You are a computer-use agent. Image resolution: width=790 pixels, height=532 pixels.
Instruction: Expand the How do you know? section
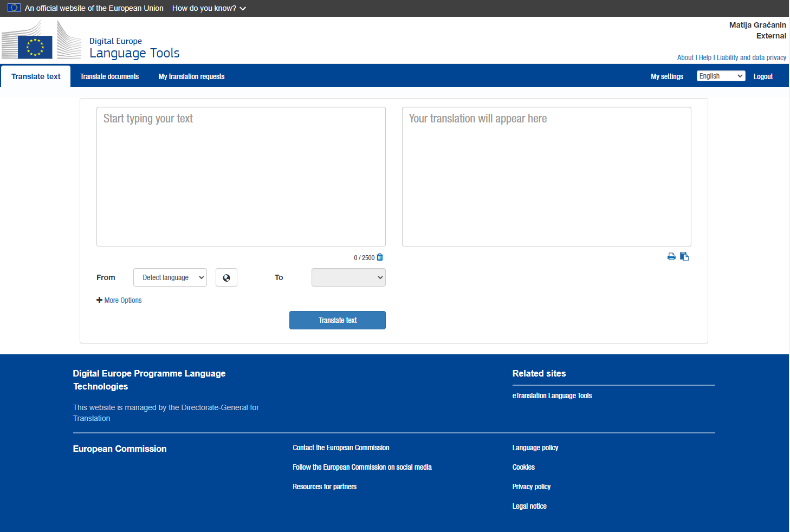tap(209, 8)
